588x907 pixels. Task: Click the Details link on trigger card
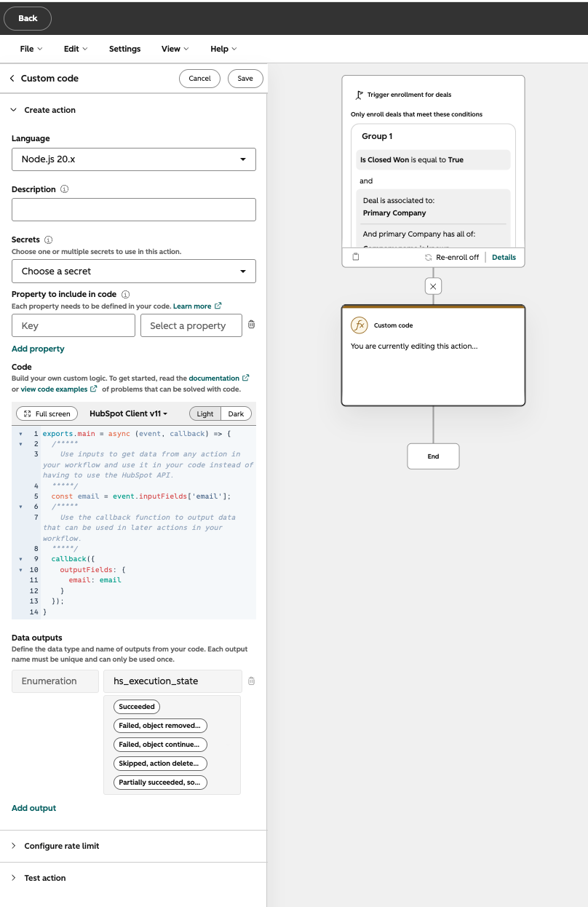tap(504, 257)
